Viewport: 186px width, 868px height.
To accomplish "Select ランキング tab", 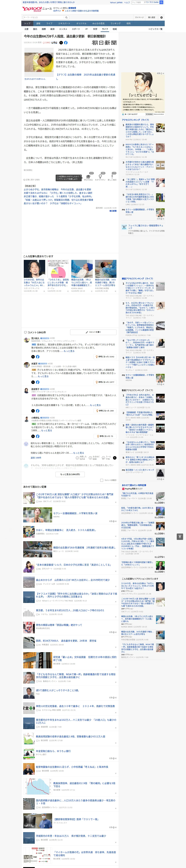I will [115, 24].
